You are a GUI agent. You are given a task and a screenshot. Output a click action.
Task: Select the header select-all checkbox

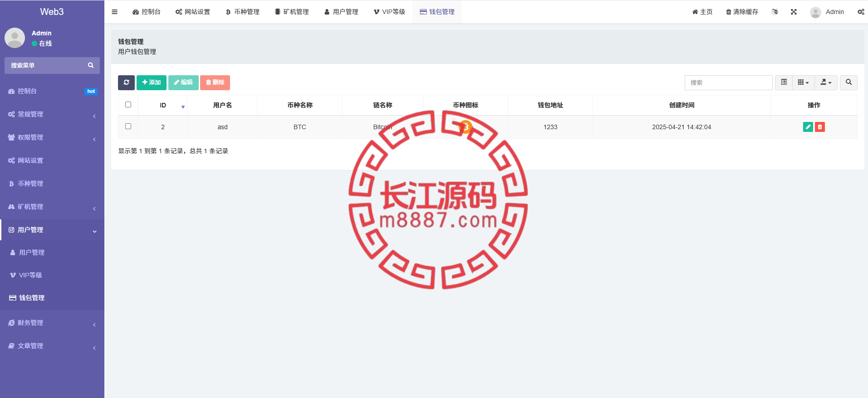[128, 105]
